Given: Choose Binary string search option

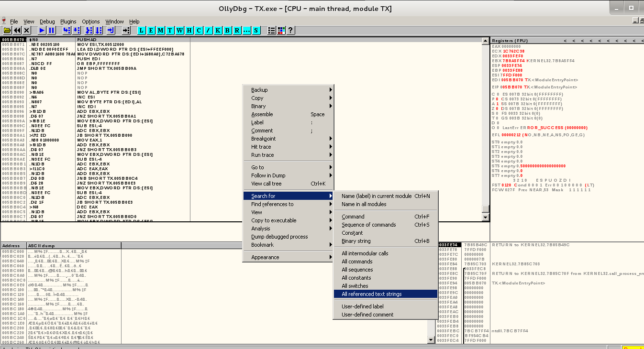Looking at the screenshot, I should coord(385,241).
